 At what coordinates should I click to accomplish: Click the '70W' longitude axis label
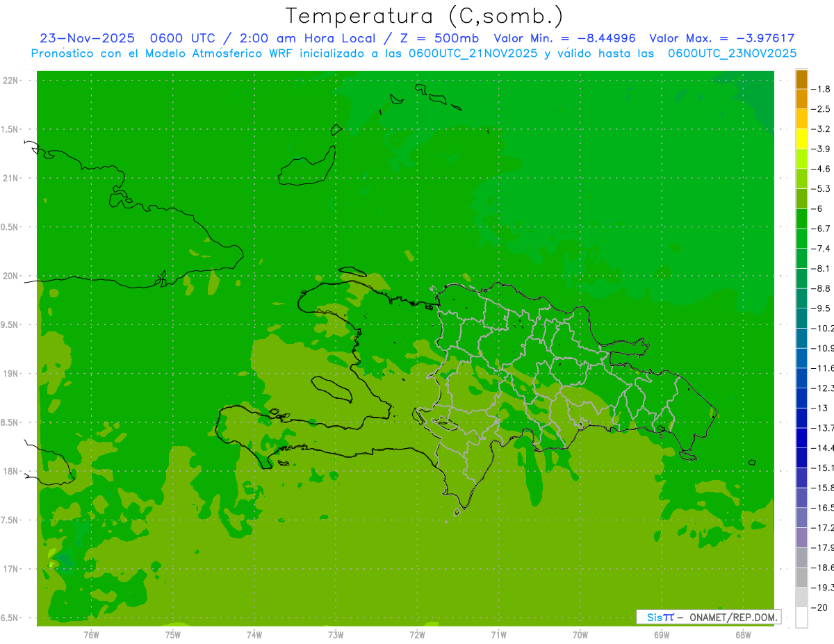coord(580,635)
